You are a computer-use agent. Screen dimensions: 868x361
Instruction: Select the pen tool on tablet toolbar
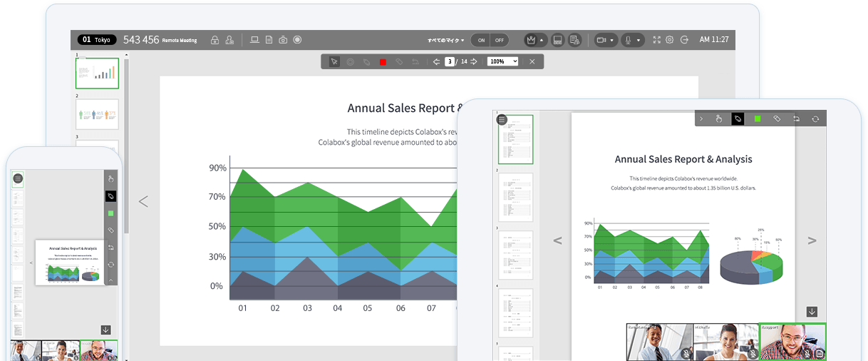(x=738, y=118)
